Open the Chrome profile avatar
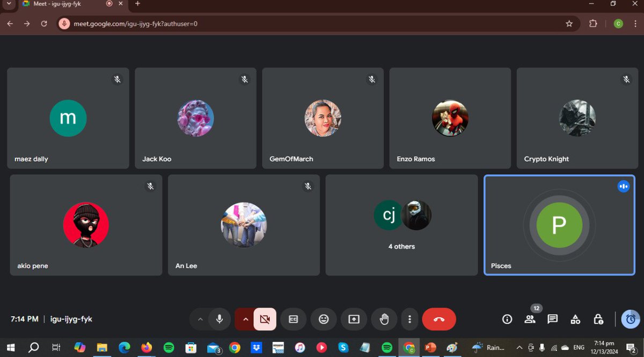The image size is (644, 357). (618, 24)
